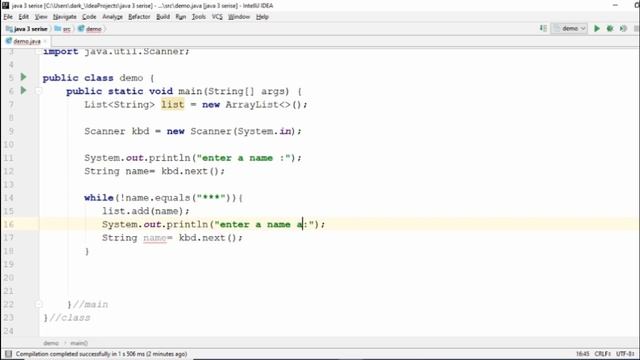Collapse the main method fold marker
Image resolution: width=640 pixels, height=360 pixels.
tap(38, 91)
